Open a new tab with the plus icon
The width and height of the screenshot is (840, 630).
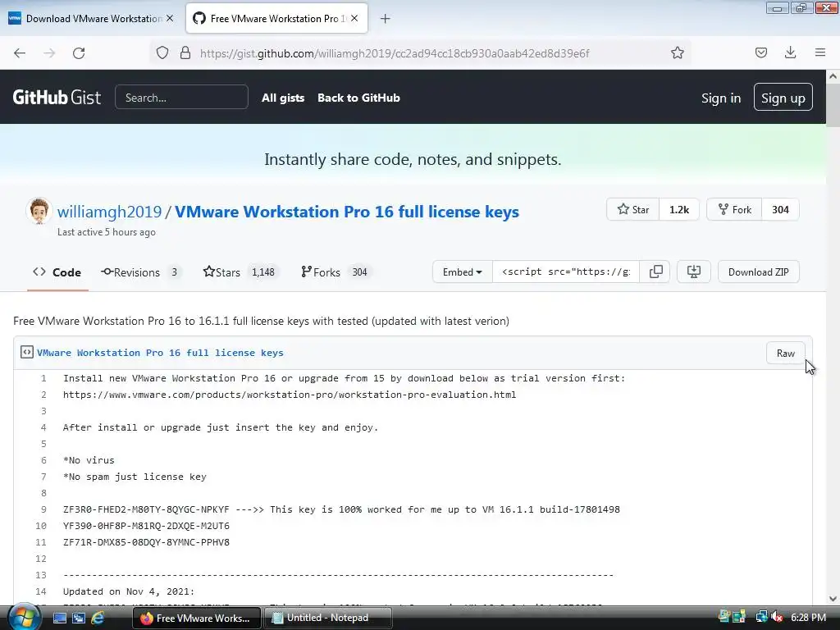385,19
